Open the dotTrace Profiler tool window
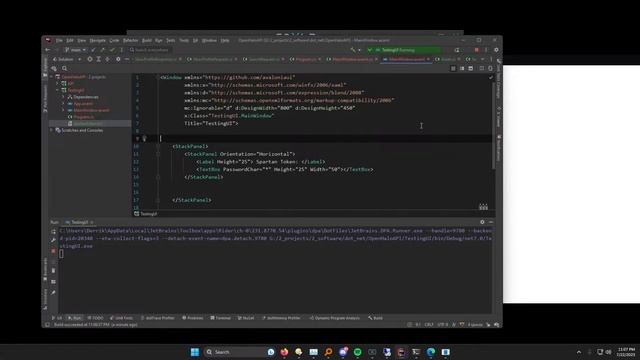The width and height of the screenshot is (640, 360). pyautogui.click(x=158, y=318)
